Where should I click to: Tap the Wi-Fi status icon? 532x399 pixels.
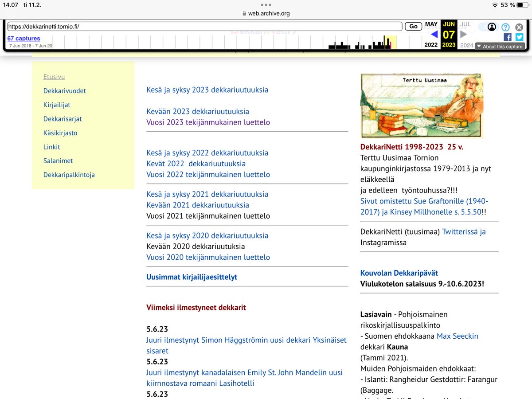(x=495, y=5)
